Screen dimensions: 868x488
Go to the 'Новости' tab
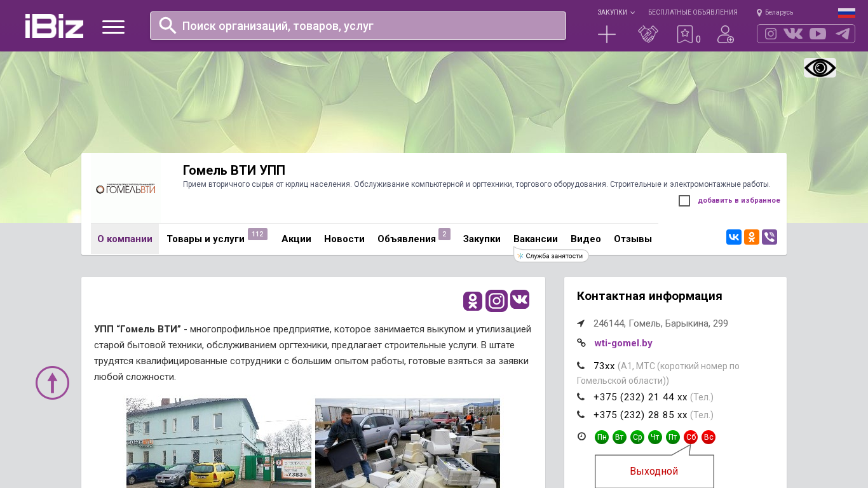[344, 239]
